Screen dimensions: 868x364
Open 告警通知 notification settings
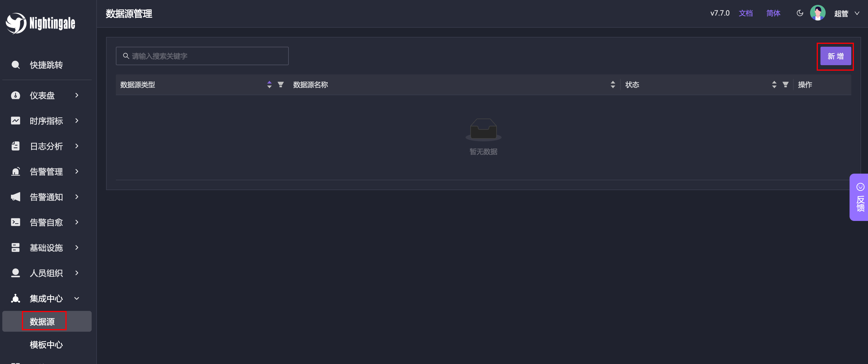(x=46, y=197)
